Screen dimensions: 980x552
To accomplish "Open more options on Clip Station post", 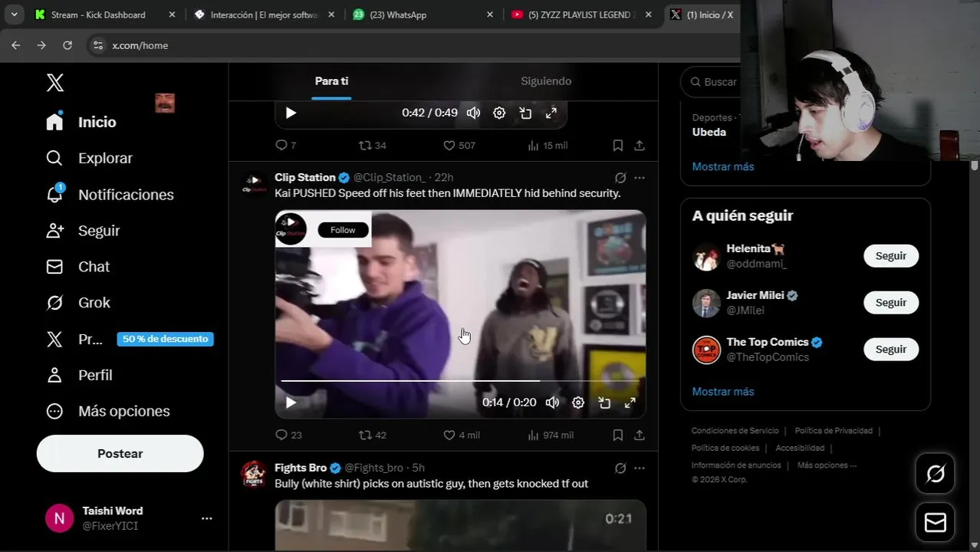I will tap(640, 177).
